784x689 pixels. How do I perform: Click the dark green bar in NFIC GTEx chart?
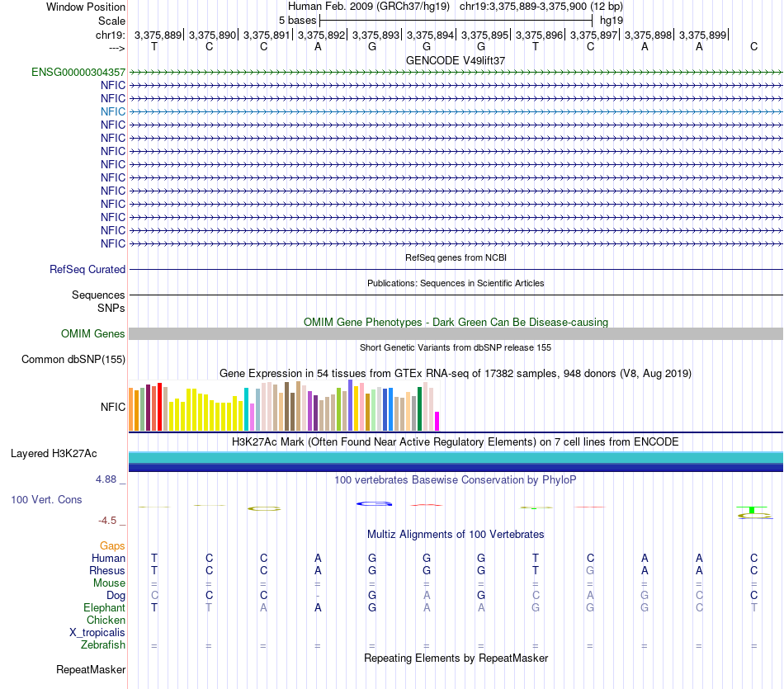(419, 408)
